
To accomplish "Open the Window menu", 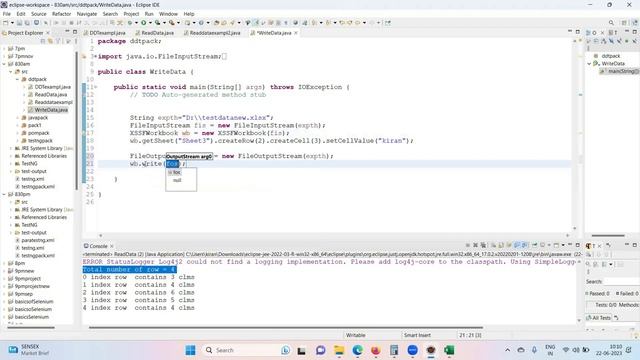I will pyautogui.click(x=168, y=14).
